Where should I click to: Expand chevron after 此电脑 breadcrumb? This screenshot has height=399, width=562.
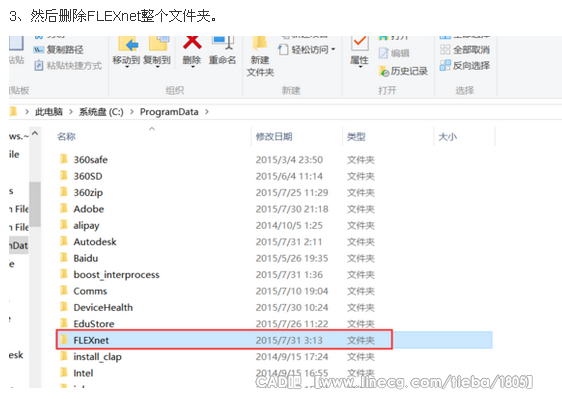tap(71, 112)
